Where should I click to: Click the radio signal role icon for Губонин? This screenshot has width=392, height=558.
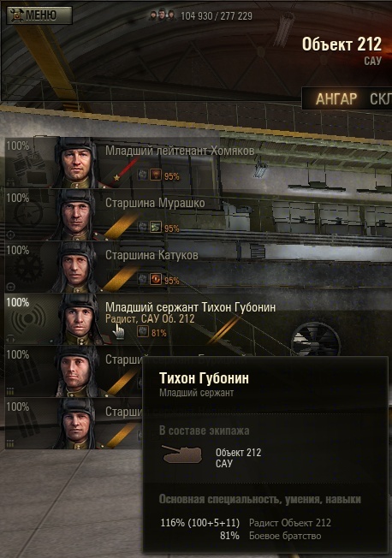(28, 320)
